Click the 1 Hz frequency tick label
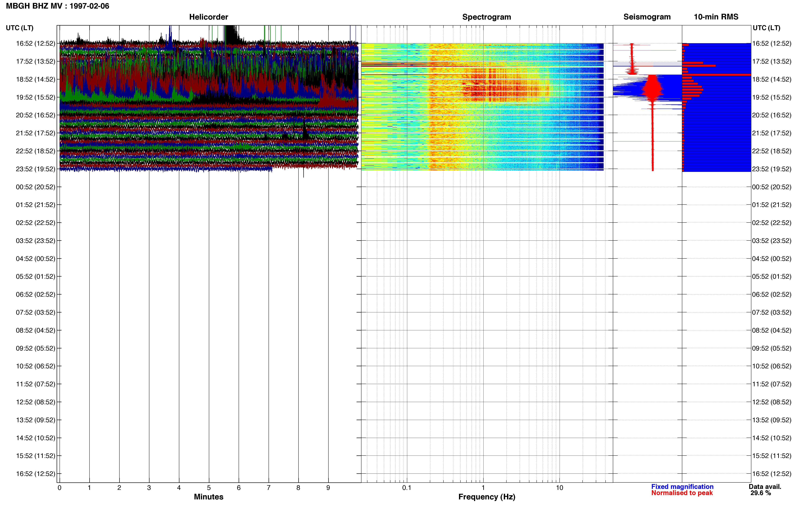The height and width of the screenshot is (508, 812). tap(483, 488)
